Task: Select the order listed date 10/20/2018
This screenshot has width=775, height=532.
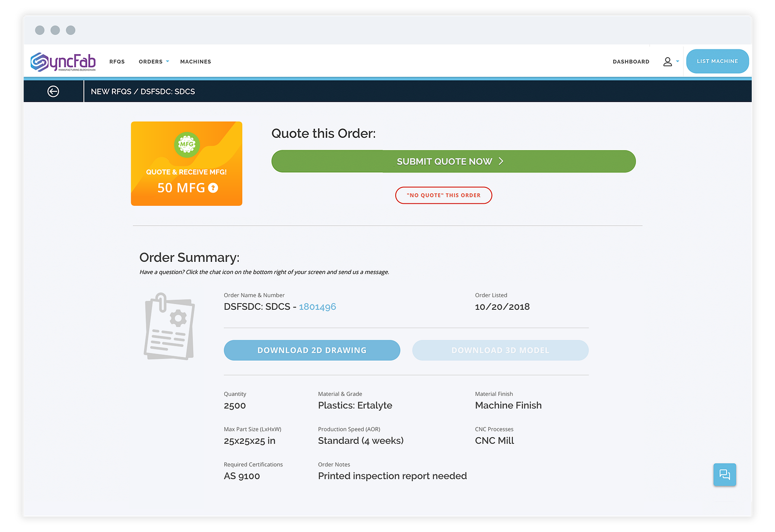Action: (x=502, y=307)
